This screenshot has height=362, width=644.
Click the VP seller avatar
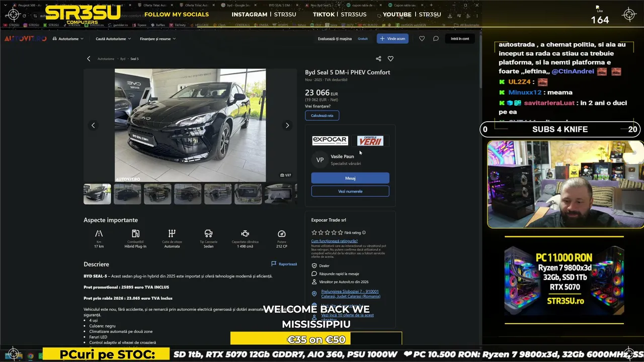(x=320, y=160)
